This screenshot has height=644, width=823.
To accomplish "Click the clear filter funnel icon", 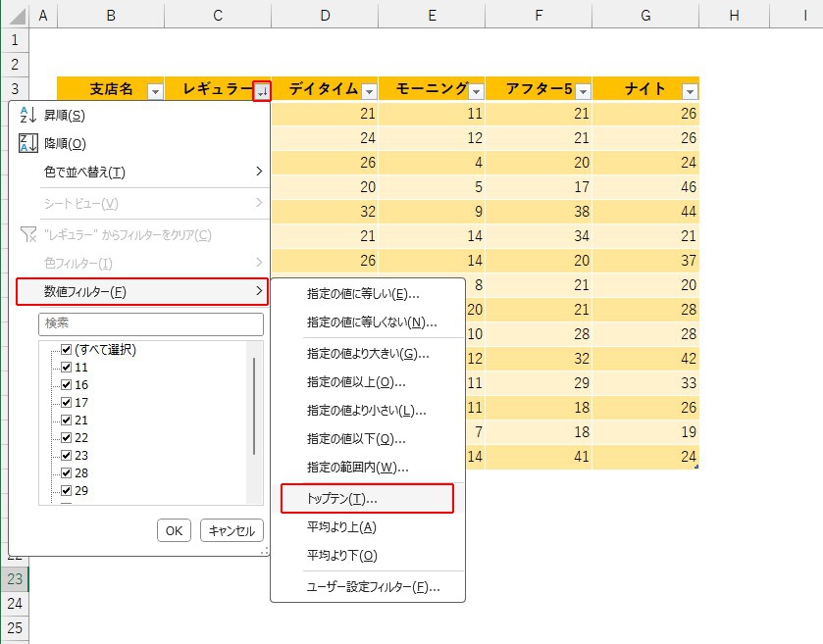I will pos(27,235).
